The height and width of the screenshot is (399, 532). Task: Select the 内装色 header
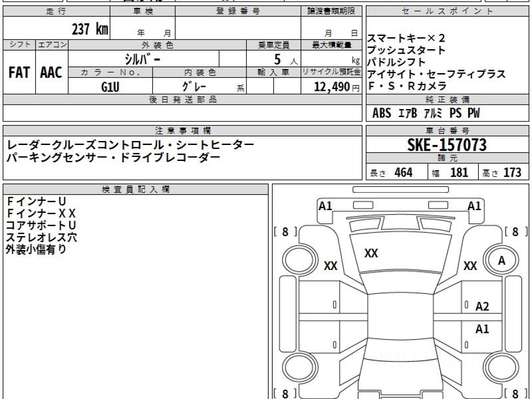point(199,72)
